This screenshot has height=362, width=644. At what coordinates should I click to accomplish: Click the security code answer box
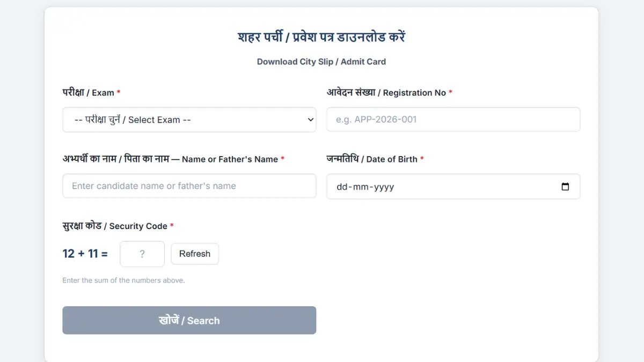click(142, 253)
